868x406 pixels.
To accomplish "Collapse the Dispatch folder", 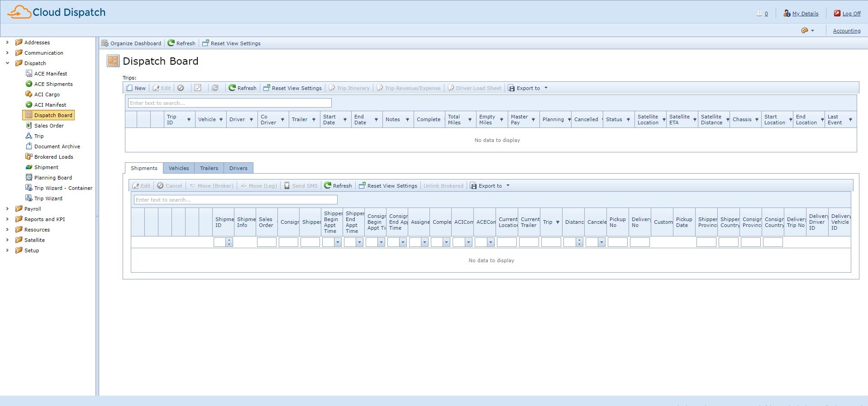I will click(x=7, y=63).
